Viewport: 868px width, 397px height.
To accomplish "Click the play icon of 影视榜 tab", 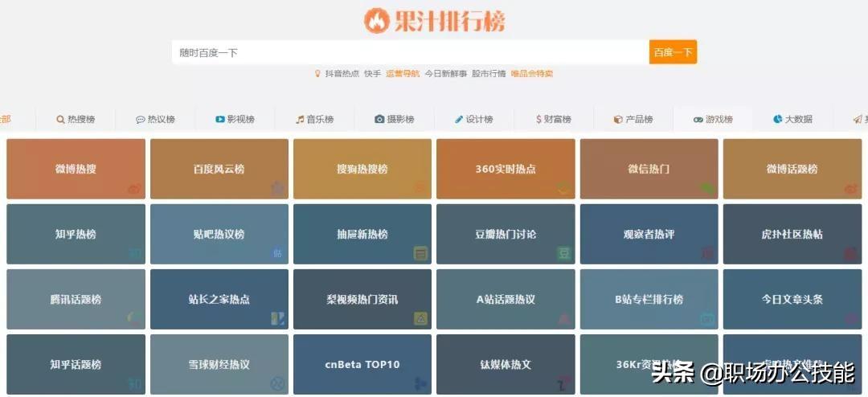I will [x=219, y=119].
